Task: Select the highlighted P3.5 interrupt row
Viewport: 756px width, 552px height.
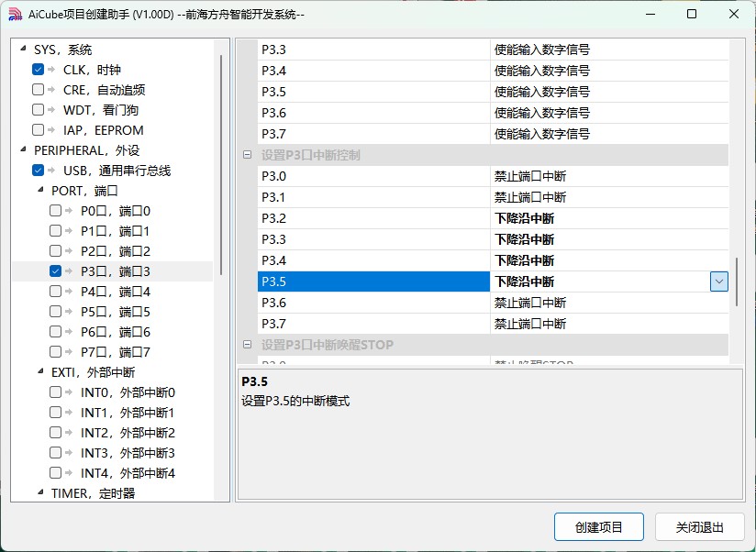Action: click(493, 282)
